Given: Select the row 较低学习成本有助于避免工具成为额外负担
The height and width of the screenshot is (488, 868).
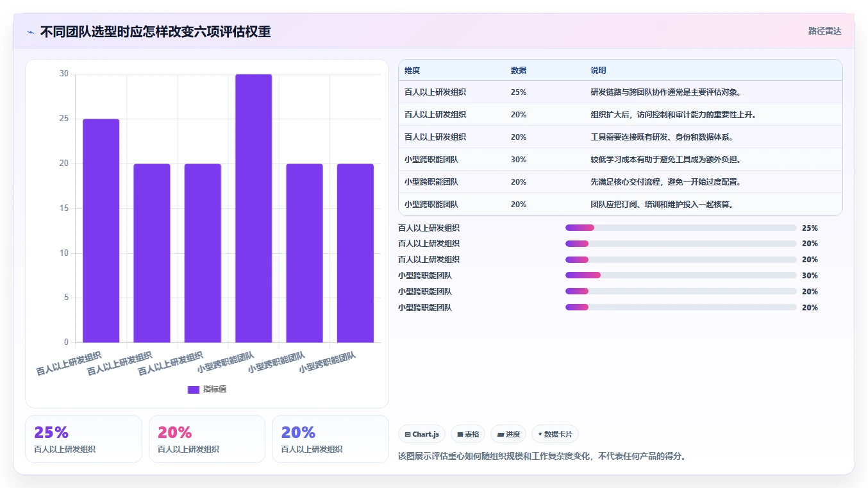Looking at the screenshot, I should pyautogui.click(x=620, y=160).
